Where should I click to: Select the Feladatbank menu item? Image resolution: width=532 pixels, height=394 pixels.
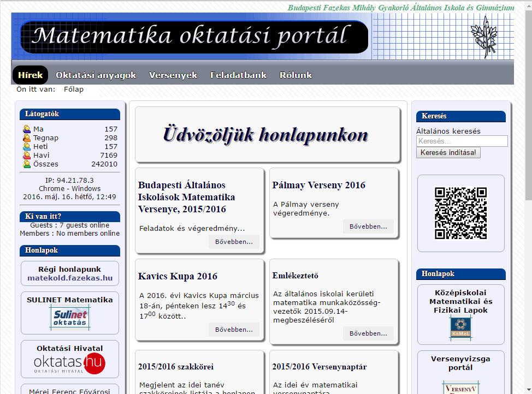[x=238, y=75]
